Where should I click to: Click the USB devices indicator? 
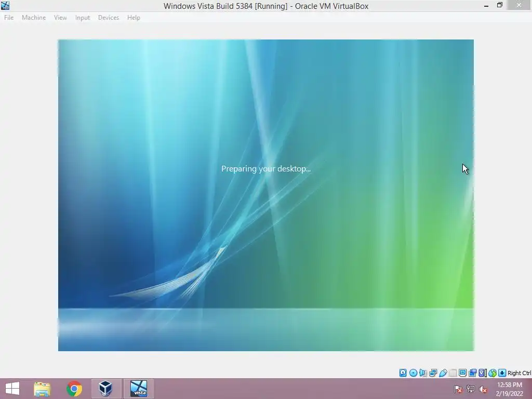(443, 373)
